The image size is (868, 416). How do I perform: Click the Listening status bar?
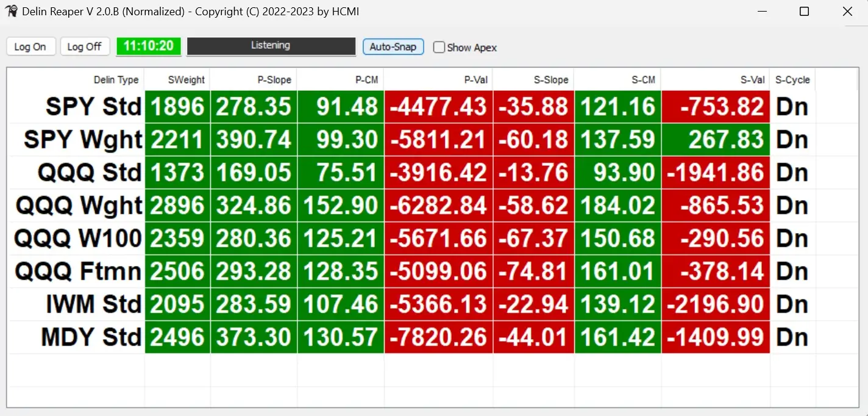pyautogui.click(x=271, y=46)
